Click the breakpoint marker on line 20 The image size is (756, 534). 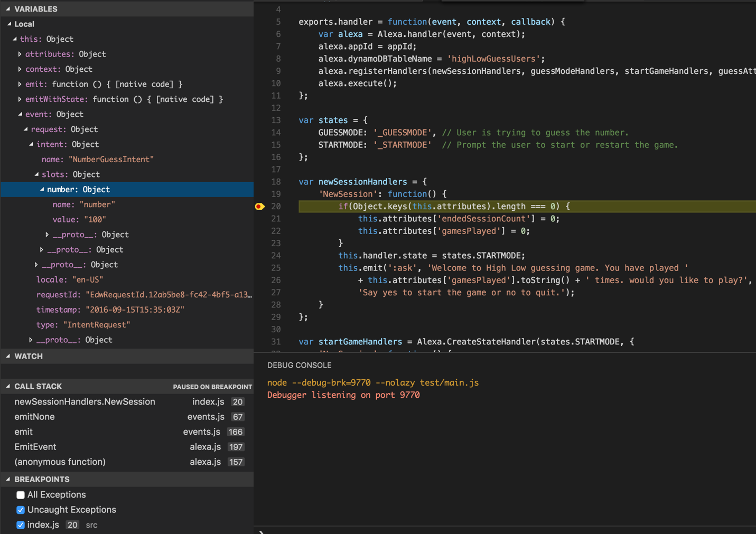[259, 207]
